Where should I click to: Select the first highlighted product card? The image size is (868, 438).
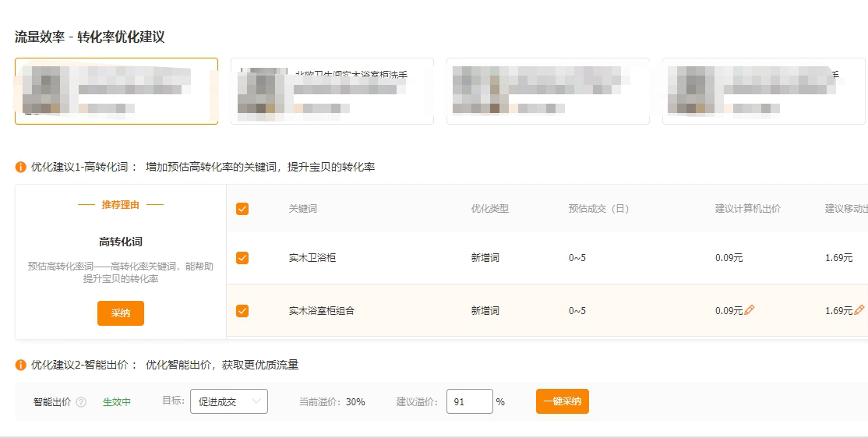pos(116,91)
